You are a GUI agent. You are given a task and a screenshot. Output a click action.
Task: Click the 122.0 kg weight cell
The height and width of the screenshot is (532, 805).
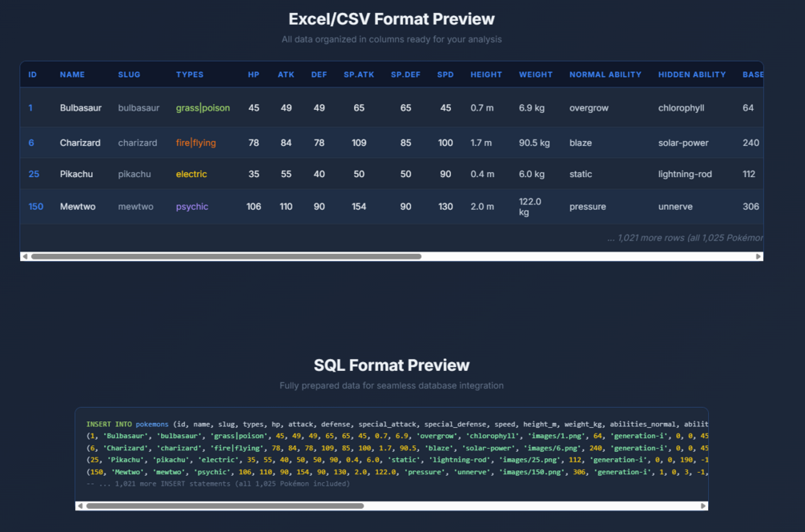point(529,207)
